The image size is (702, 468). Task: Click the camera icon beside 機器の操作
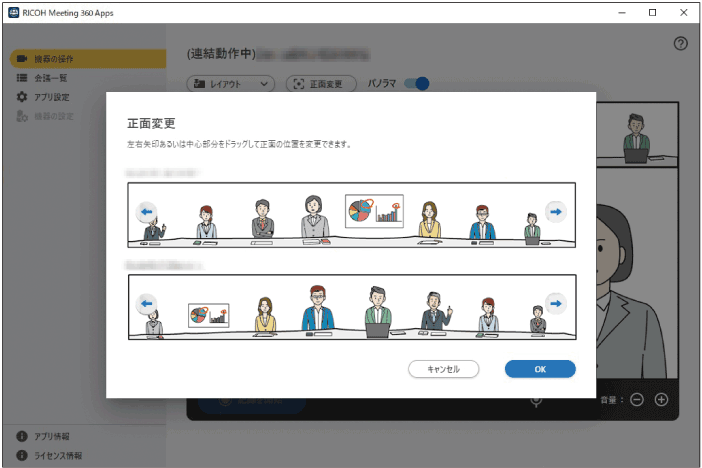point(21,59)
